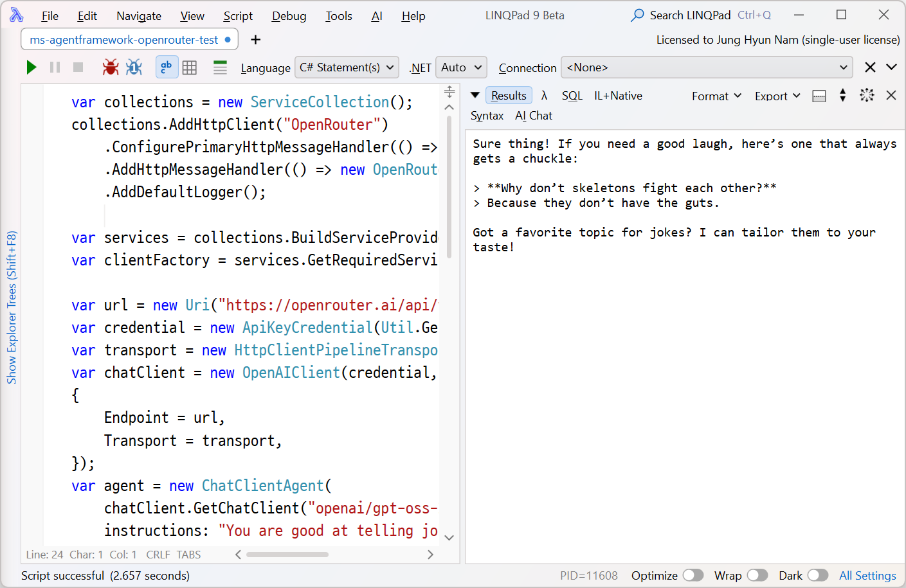Expand the chevron beside the query close X
Image resolution: width=906 pixels, height=588 pixels.
[x=891, y=67]
